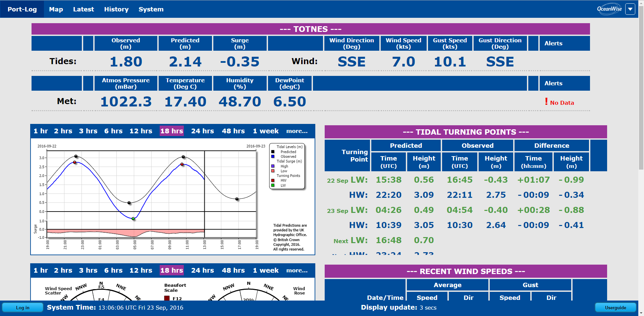Click the Log in button
Viewport: 644px width, 316px height.
pos(23,308)
